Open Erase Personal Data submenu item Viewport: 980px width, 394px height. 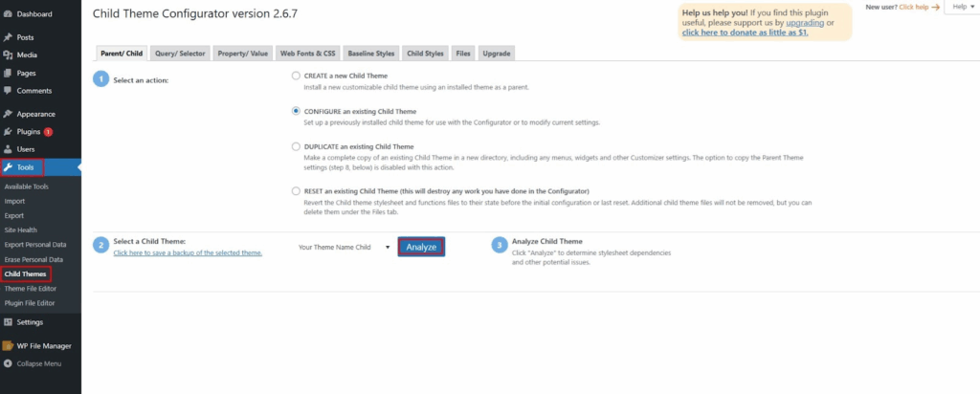point(33,259)
